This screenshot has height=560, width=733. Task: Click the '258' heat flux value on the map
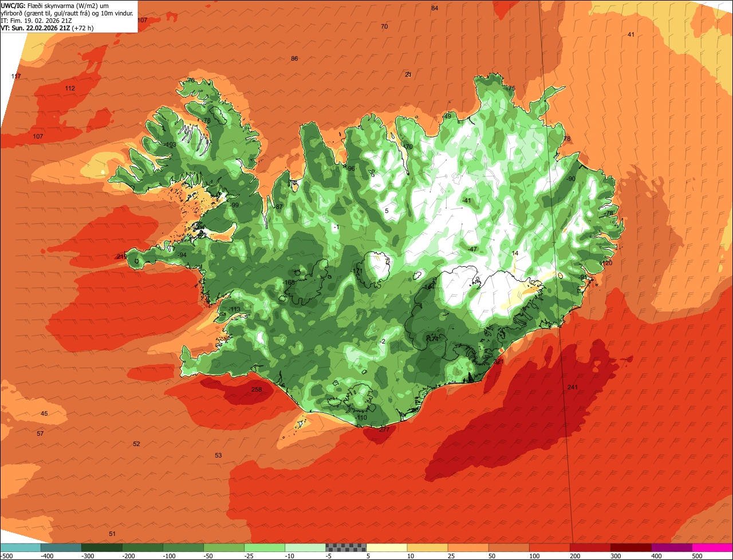(257, 390)
